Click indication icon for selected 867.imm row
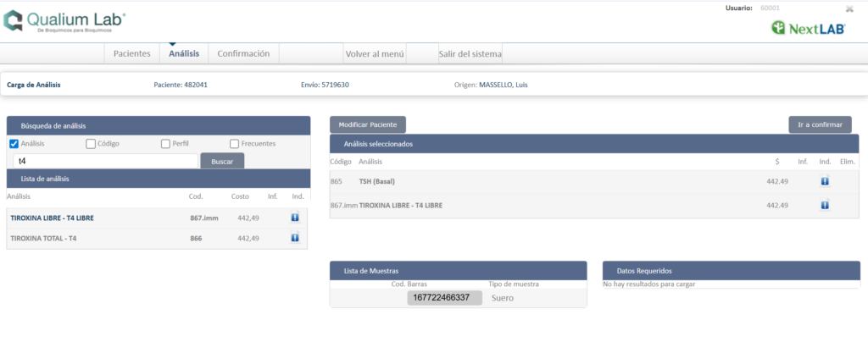Image resolution: width=868 pixels, height=342 pixels. 825,205
